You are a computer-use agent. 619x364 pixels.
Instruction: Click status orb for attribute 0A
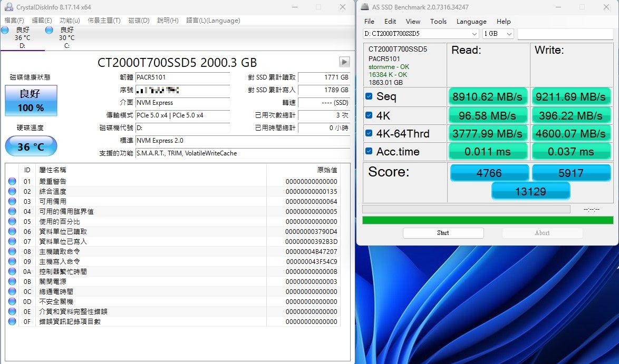12,271
